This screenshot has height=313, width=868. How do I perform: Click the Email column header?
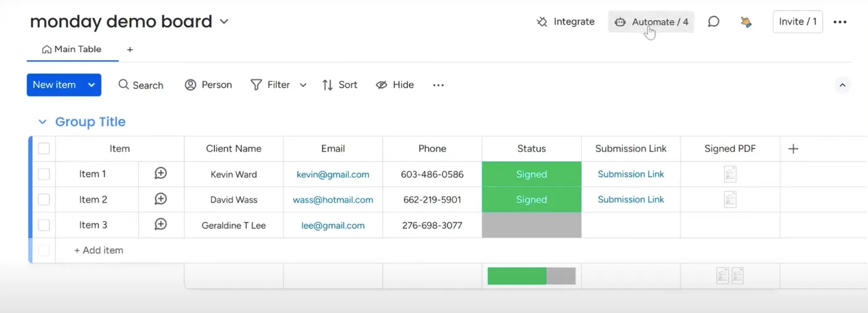coord(333,149)
